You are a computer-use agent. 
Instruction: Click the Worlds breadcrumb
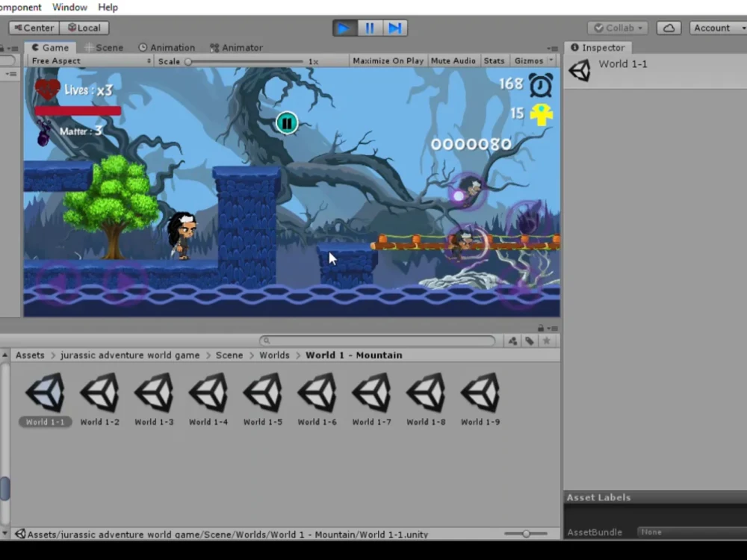coord(274,355)
